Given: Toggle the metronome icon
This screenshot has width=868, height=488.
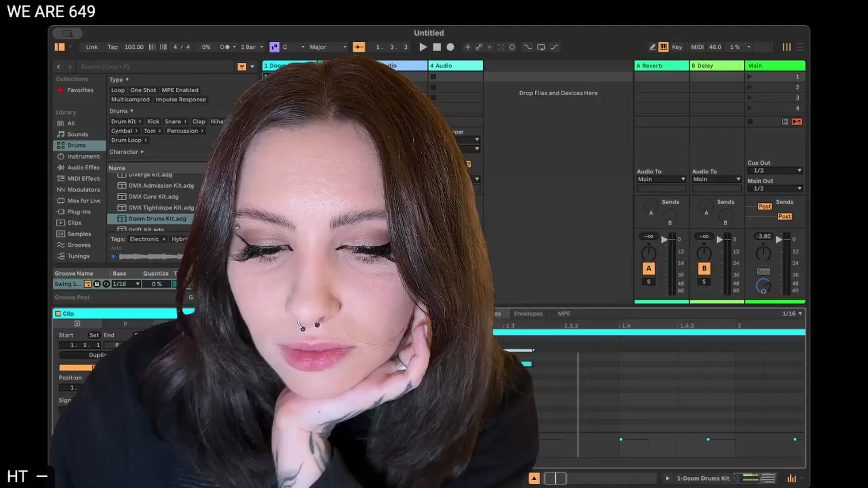Looking at the screenshot, I should tap(224, 47).
